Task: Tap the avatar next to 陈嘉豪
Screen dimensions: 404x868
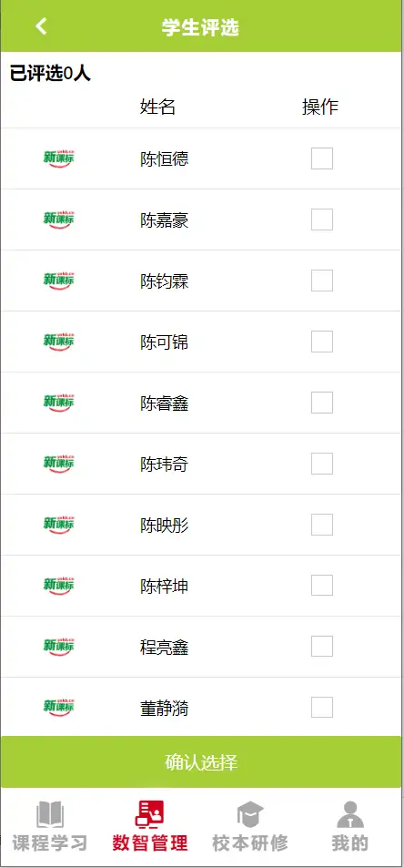Action: (58, 220)
